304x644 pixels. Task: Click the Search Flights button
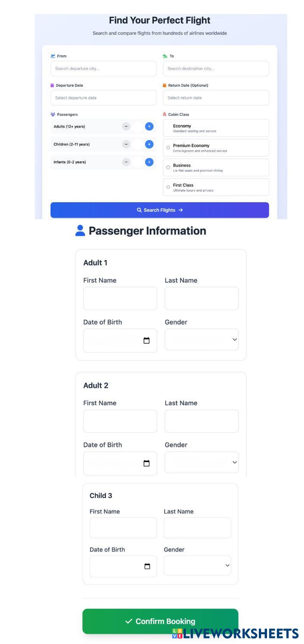click(160, 210)
